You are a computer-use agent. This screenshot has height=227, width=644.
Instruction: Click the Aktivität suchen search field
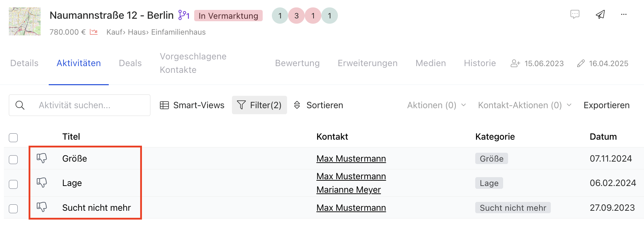tap(79, 105)
